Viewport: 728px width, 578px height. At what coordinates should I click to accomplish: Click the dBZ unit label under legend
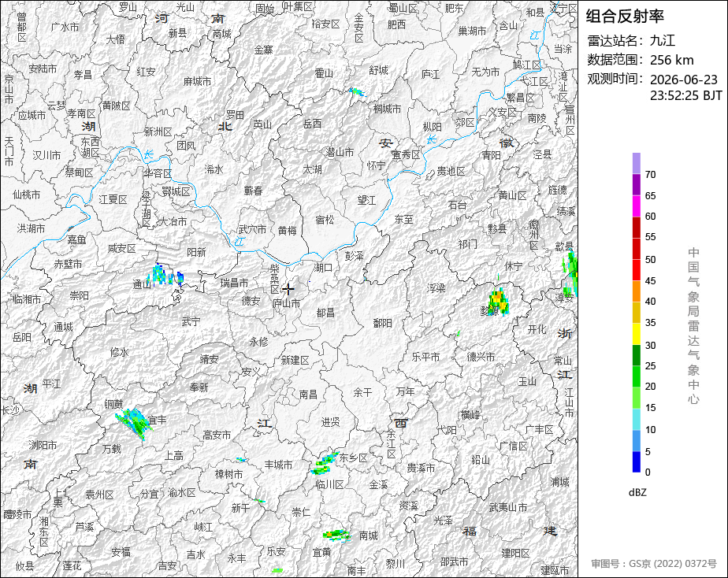[x=637, y=492]
